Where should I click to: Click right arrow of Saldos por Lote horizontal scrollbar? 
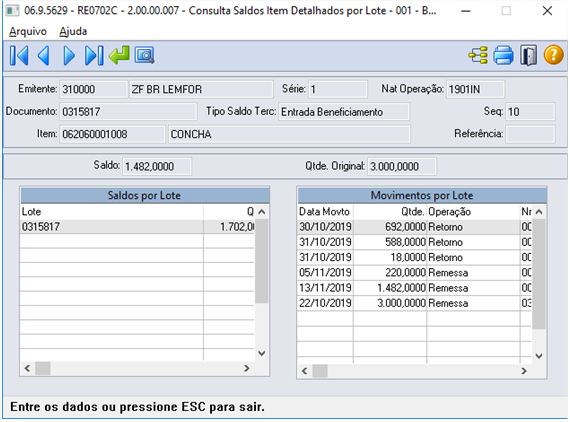(247, 368)
